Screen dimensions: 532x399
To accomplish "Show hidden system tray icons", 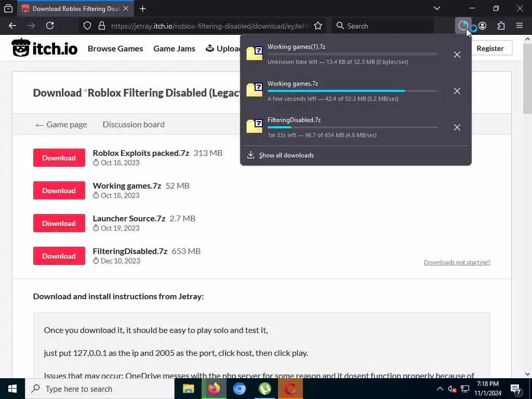I will [440, 389].
